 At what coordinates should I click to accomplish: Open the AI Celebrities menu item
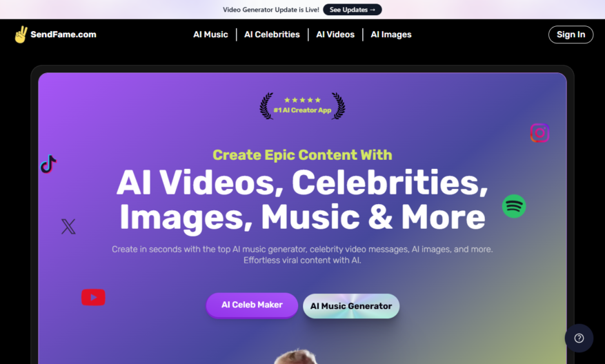point(272,34)
